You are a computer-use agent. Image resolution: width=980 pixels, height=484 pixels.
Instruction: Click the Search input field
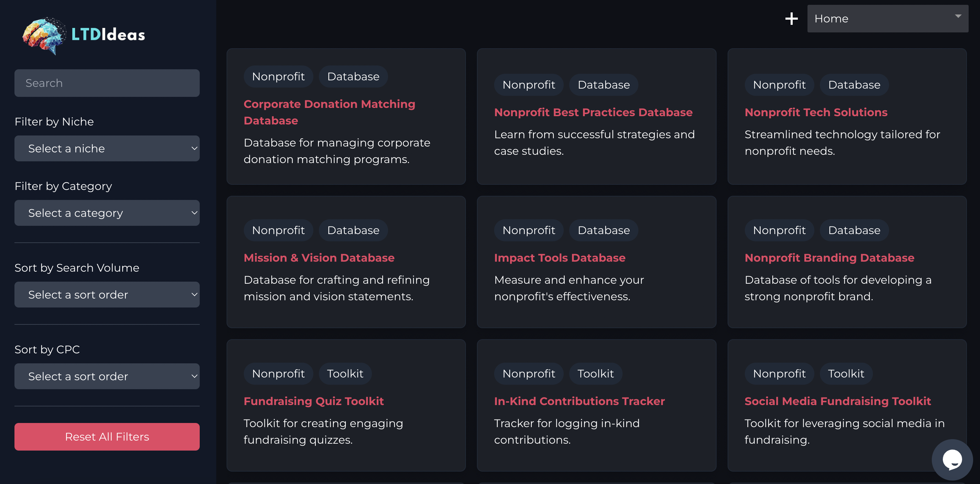tap(107, 83)
